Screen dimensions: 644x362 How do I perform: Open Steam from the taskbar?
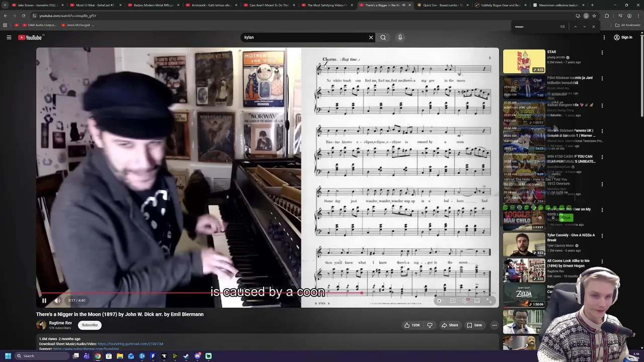tap(186, 356)
